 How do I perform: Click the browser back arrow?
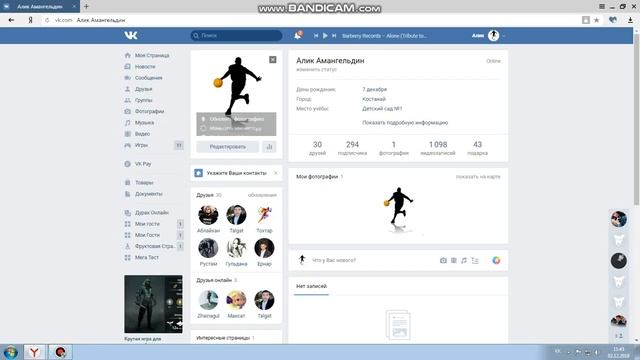(11, 20)
